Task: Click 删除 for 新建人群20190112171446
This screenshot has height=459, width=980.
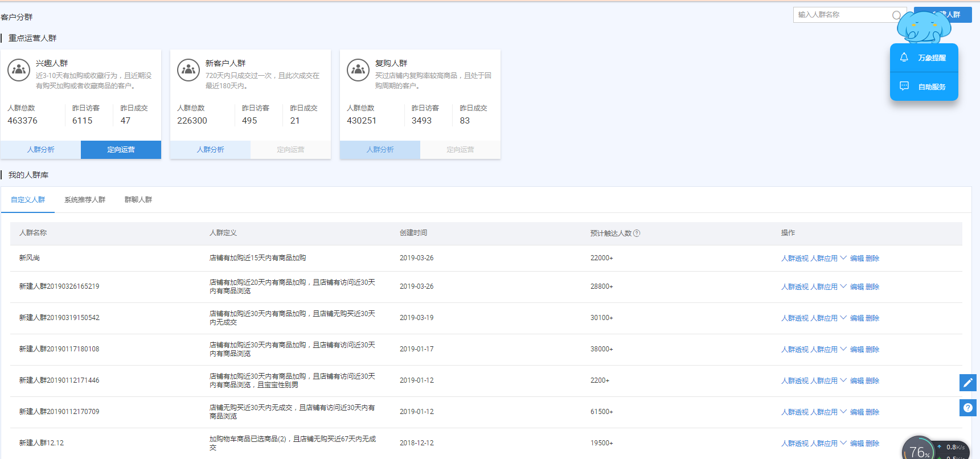Action: click(x=872, y=381)
